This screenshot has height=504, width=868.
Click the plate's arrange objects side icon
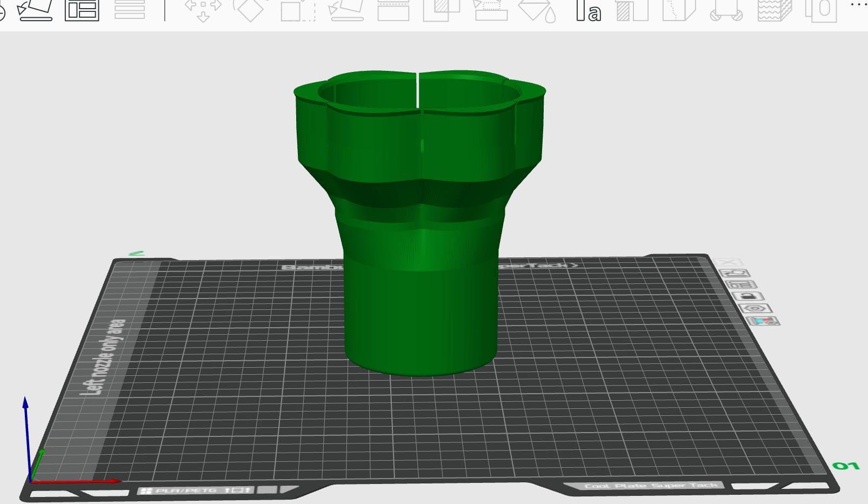740,285
